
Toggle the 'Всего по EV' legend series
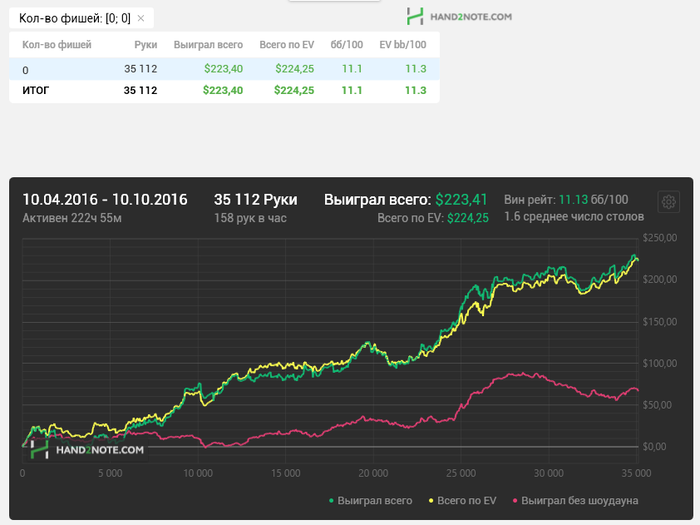coord(462,500)
